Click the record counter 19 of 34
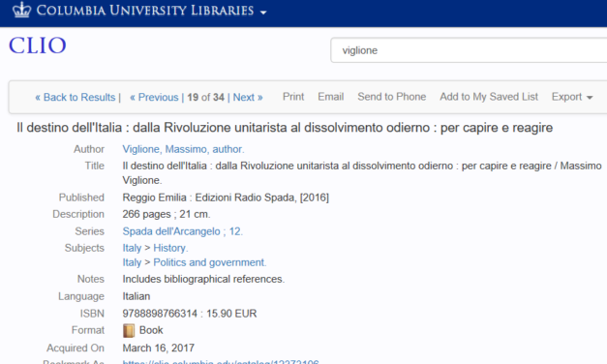This screenshot has height=364, width=607. tap(205, 97)
